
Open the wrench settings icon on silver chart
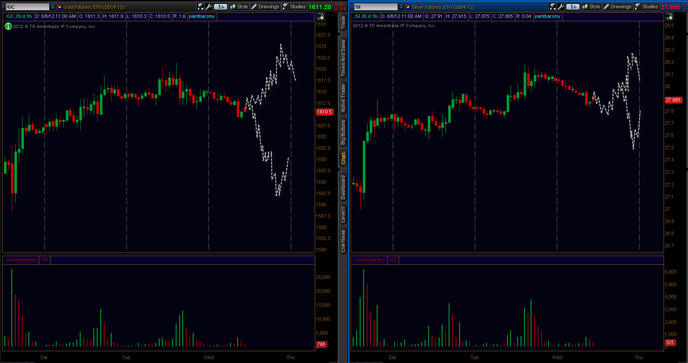coord(561,7)
